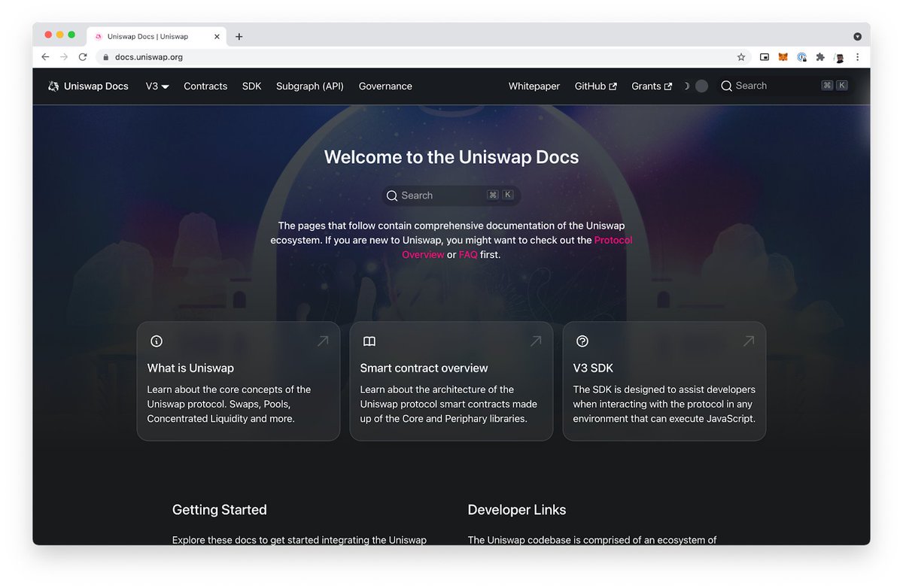Click the Welcome to the Uniswap Docs heading
903x588 pixels.
[451, 157]
